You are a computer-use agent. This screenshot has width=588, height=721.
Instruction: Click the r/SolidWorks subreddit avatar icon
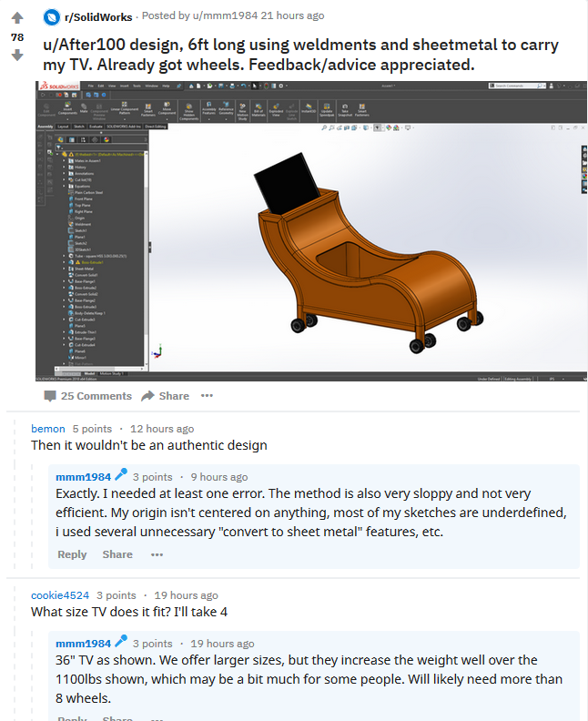click(x=49, y=16)
